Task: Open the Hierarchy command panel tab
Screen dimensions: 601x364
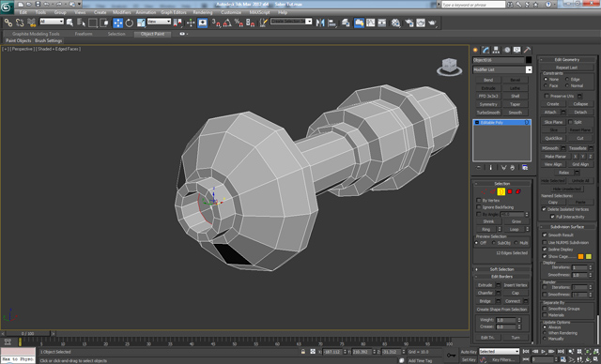Action: click(x=497, y=50)
